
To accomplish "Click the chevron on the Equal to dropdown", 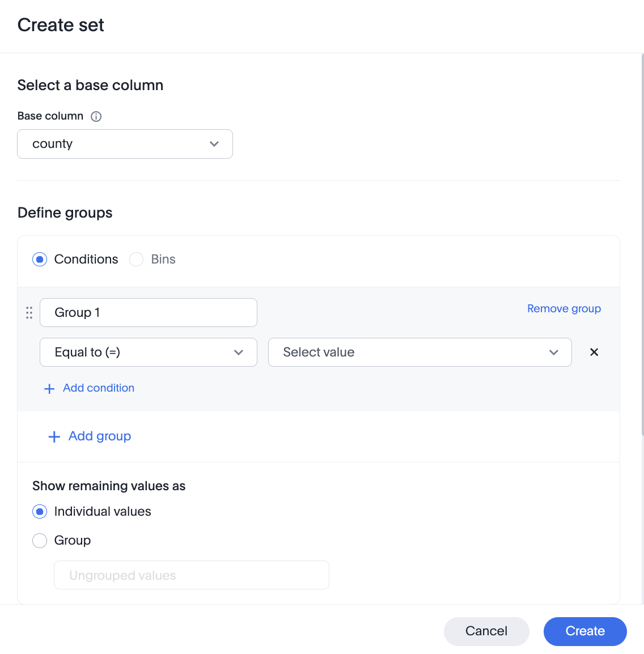I will point(238,352).
